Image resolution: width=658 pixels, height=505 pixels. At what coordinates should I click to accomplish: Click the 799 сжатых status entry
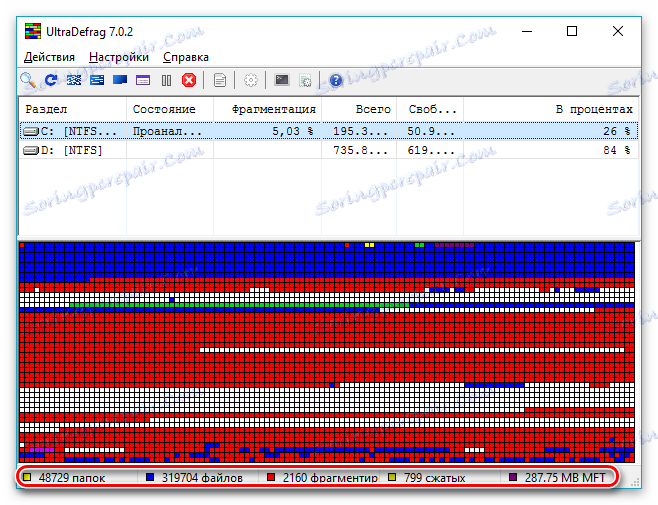click(x=435, y=478)
